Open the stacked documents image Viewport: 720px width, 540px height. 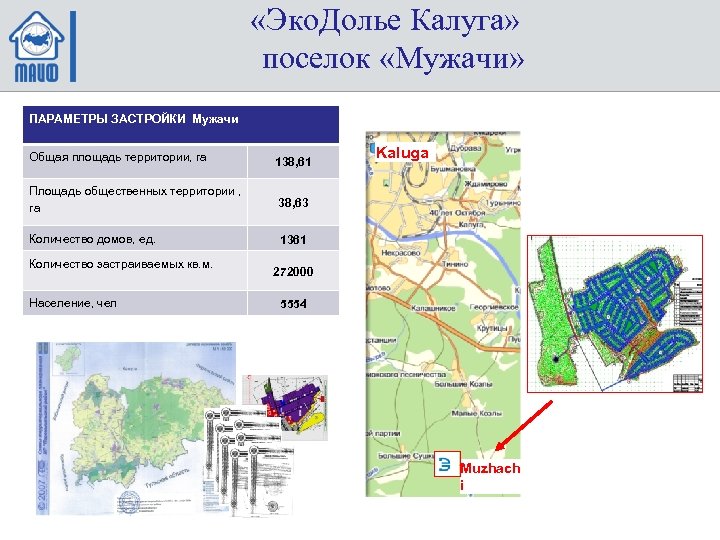pyautogui.click(x=248, y=459)
